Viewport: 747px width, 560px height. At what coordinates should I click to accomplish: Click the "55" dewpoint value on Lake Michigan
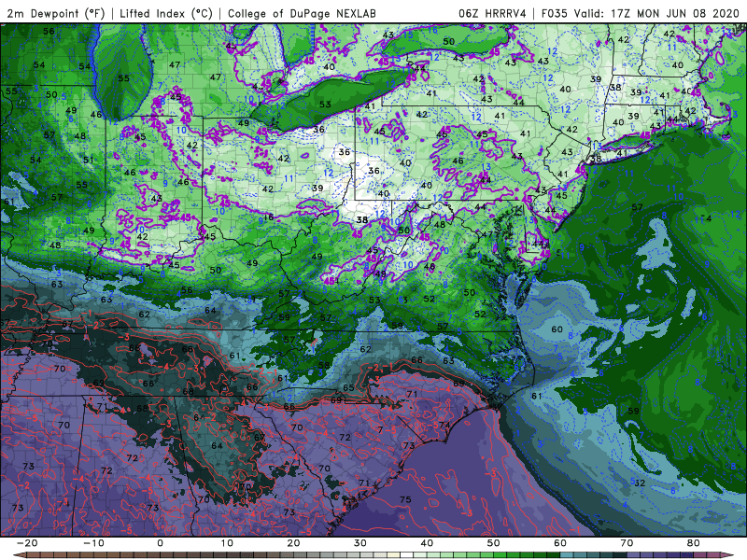[x=123, y=78]
